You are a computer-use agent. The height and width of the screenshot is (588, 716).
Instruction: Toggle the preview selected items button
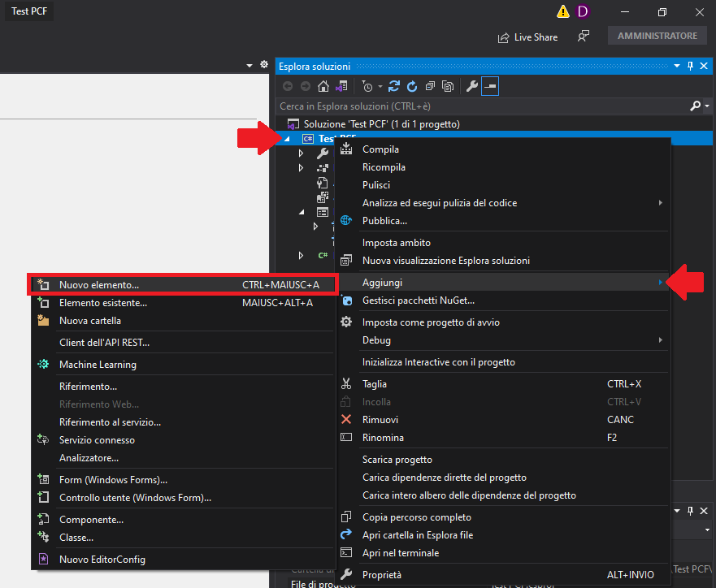coord(489,86)
